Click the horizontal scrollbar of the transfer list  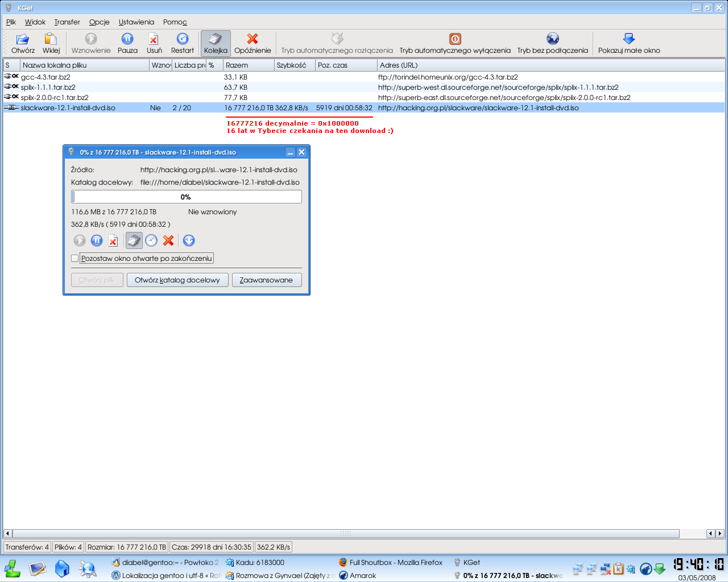[346, 534]
